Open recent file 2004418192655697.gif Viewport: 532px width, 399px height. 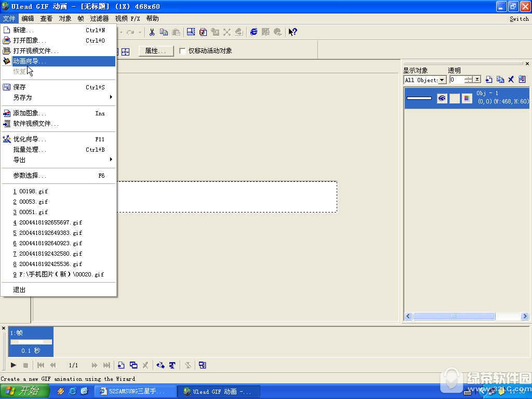[x=58, y=222]
